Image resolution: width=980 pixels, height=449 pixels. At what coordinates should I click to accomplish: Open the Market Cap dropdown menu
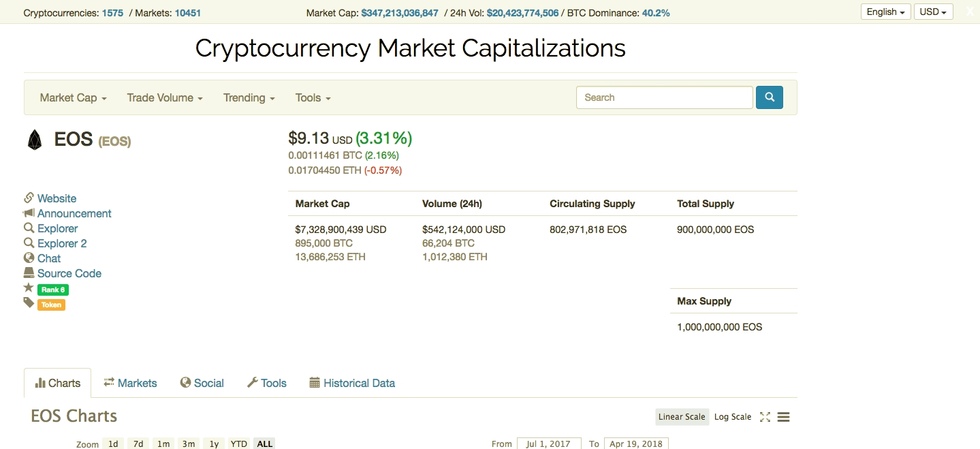click(74, 97)
